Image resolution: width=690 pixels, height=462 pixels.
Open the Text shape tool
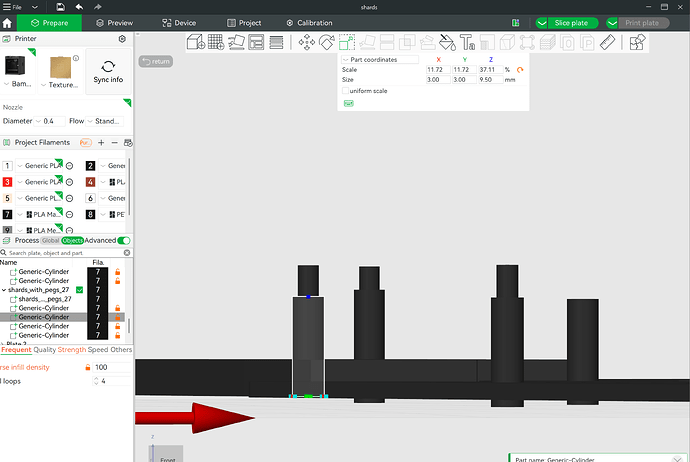(x=467, y=42)
